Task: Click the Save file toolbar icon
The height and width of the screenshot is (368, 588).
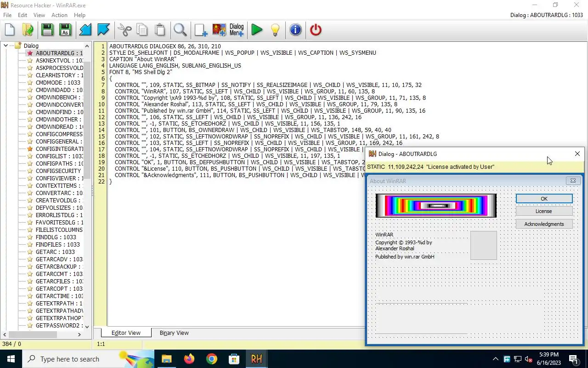Action: point(47,30)
